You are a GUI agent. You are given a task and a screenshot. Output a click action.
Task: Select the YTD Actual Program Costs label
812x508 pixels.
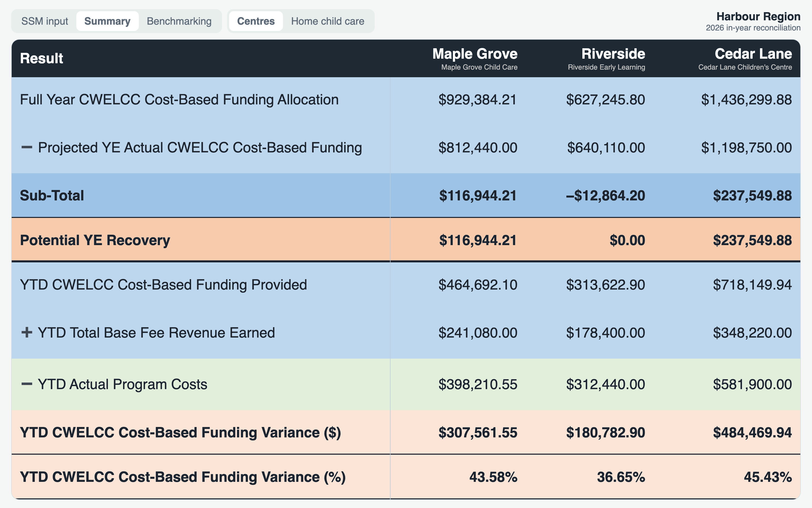[x=123, y=384]
